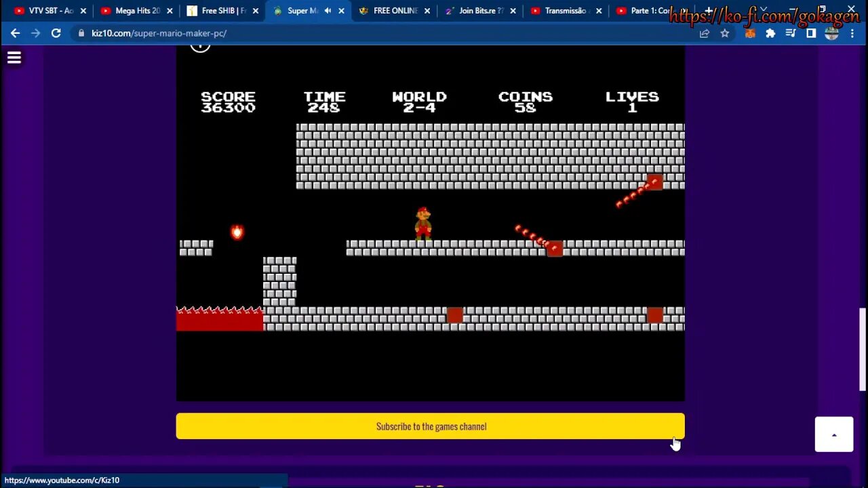Open the media control playlist icon
The height and width of the screenshot is (488, 868).
click(x=791, y=33)
